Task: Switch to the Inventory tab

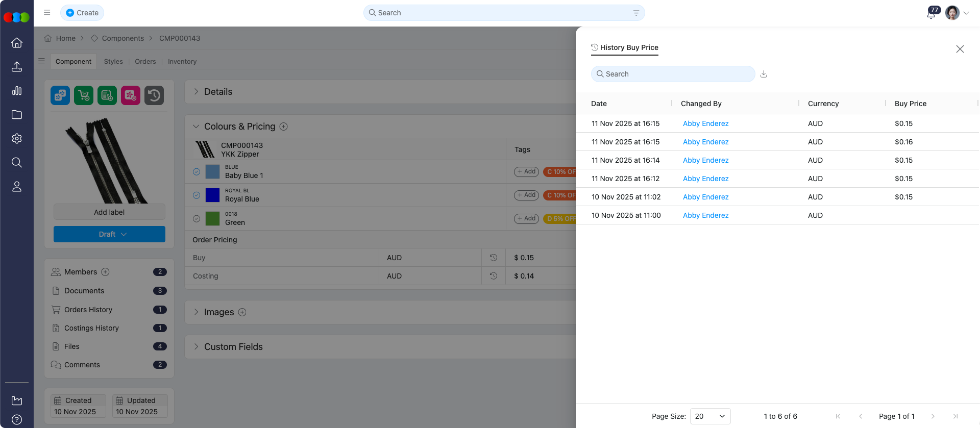Action: (182, 62)
